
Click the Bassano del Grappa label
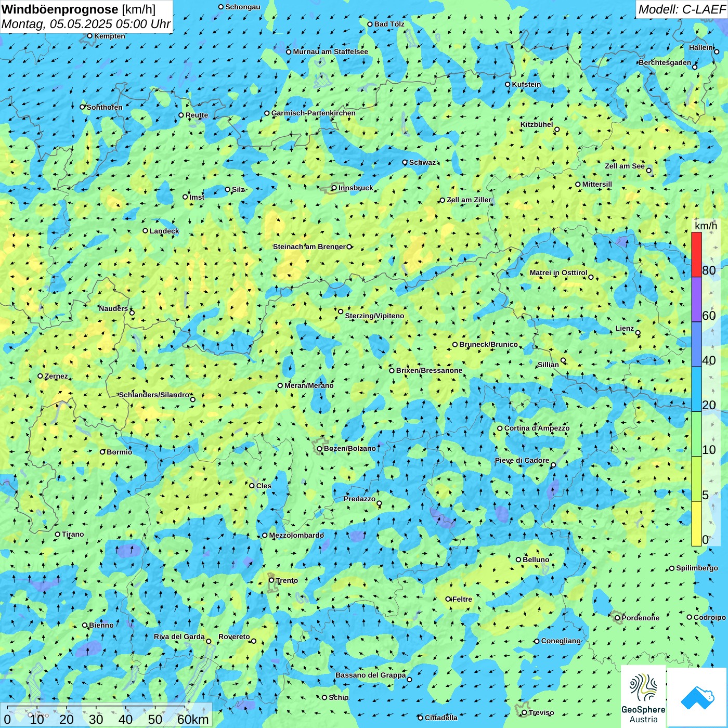[x=371, y=675]
